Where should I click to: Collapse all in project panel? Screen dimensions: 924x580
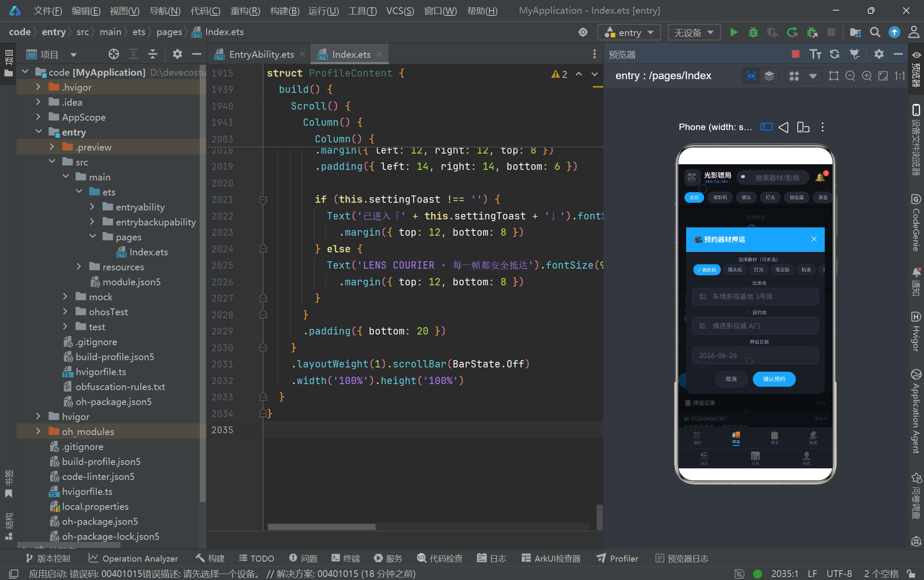click(x=153, y=54)
